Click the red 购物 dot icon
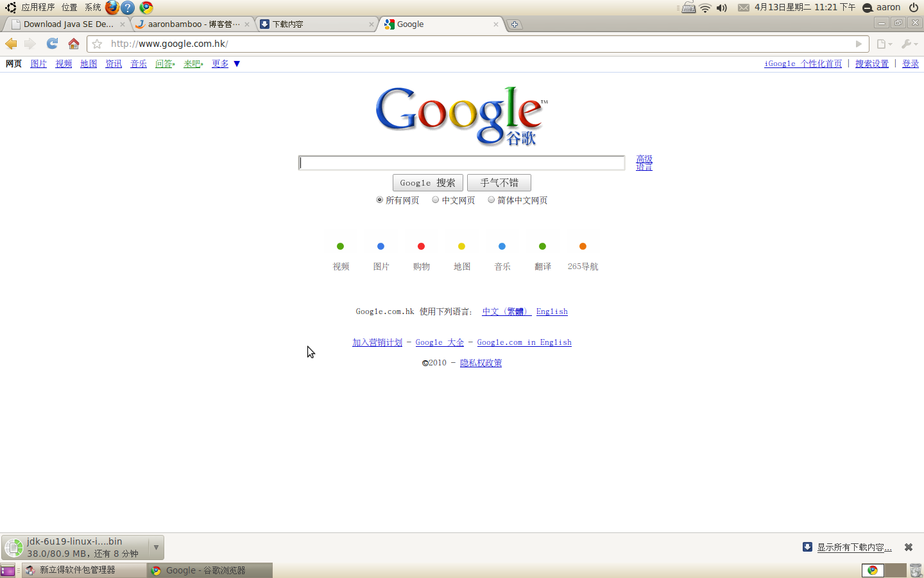This screenshot has height=578, width=924. (421, 247)
